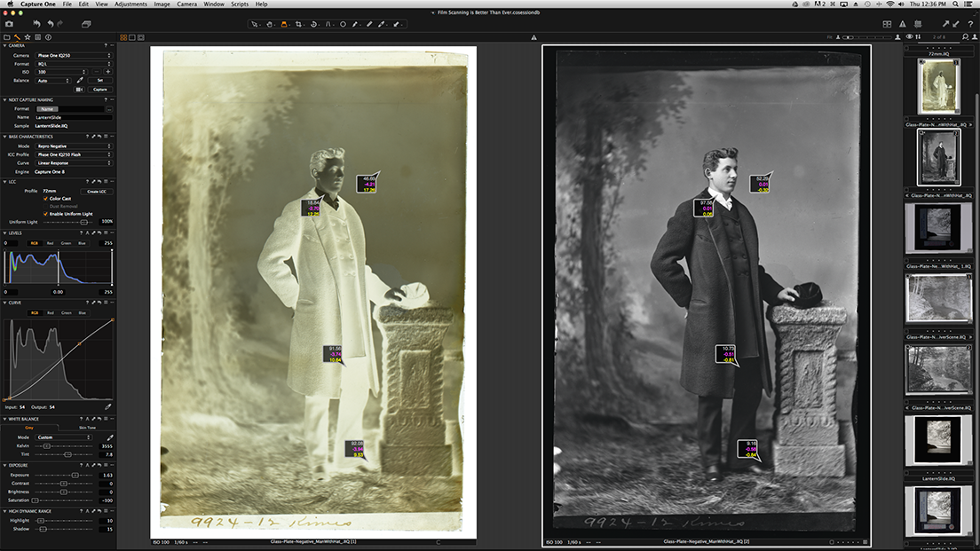
Task: Open Spotlight search in menu bar
Action: click(956, 4)
